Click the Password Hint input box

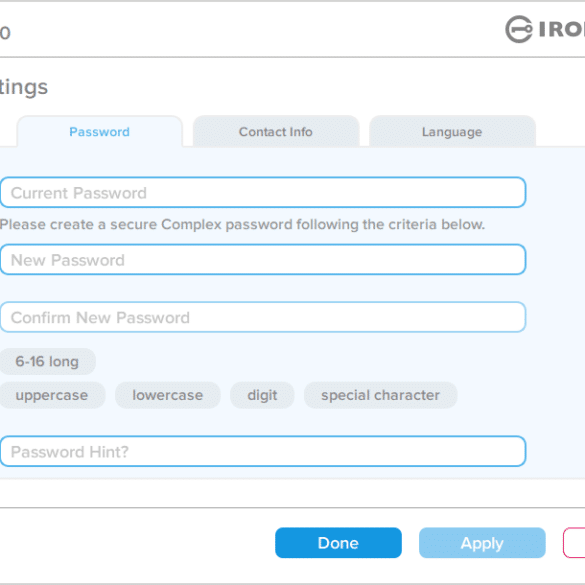[263, 451]
